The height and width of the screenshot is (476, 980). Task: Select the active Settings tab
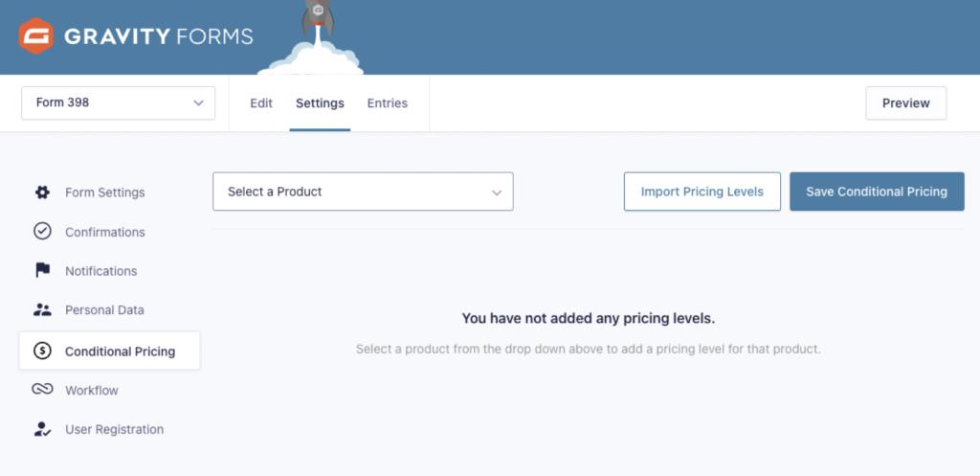click(320, 103)
